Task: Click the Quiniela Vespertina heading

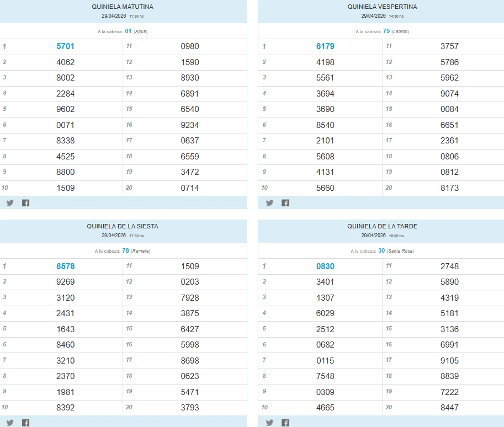Action: pyautogui.click(x=382, y=7)
